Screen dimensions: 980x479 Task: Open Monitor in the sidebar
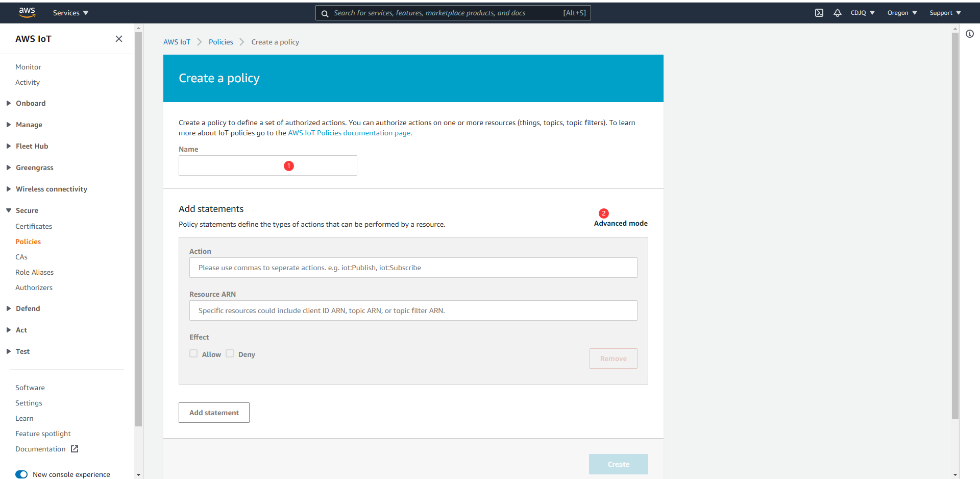[28, 67]
